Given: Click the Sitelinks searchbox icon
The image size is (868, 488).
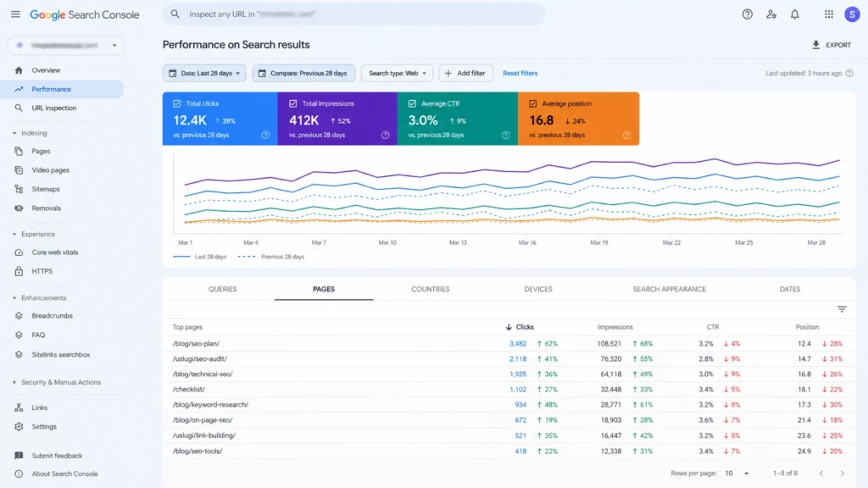Looking at the screenshot, I should pyautogui.click(x=19, y=355).
